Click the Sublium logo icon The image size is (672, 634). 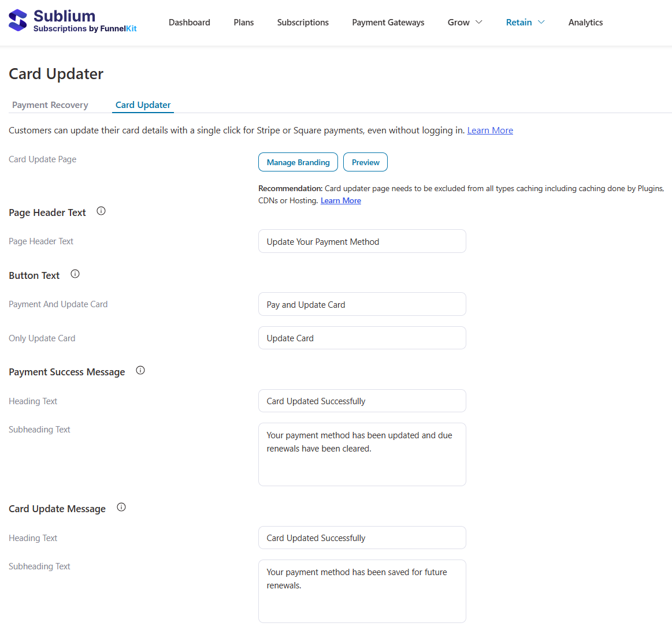[x=17, y=20]
